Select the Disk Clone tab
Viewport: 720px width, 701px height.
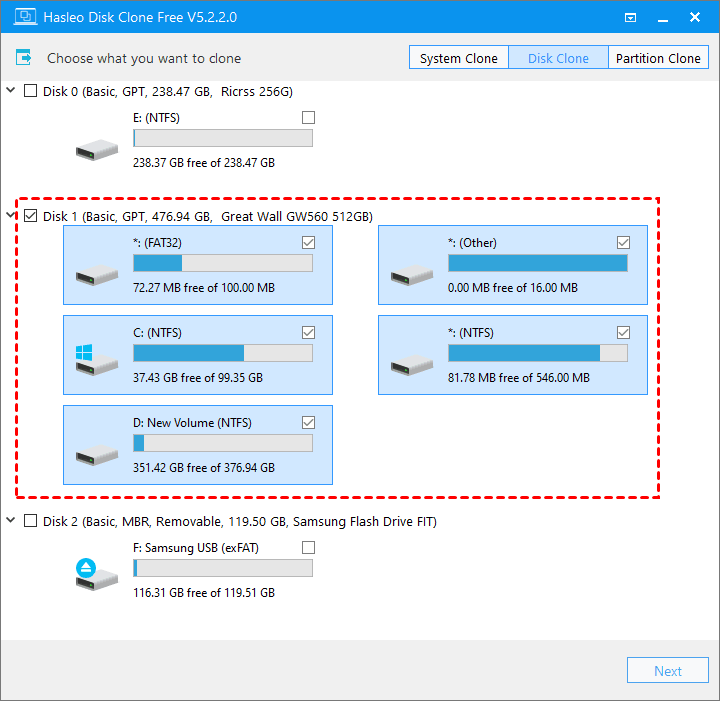point(558,57)
